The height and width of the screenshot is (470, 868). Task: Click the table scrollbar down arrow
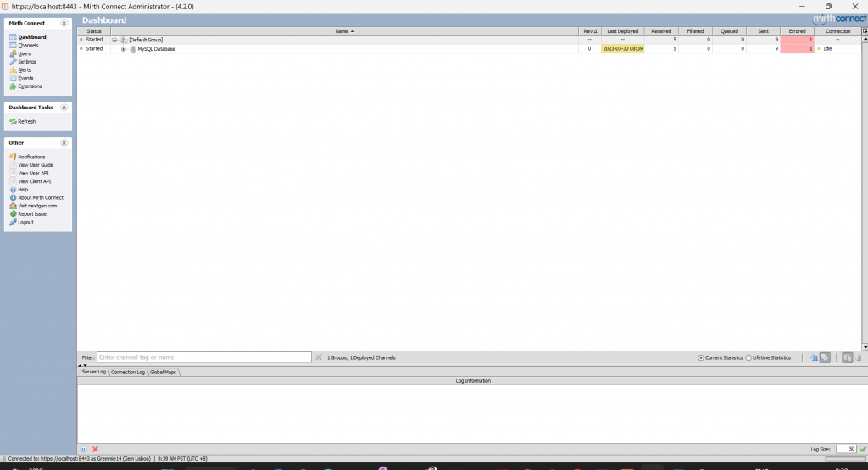click(865, 347)
